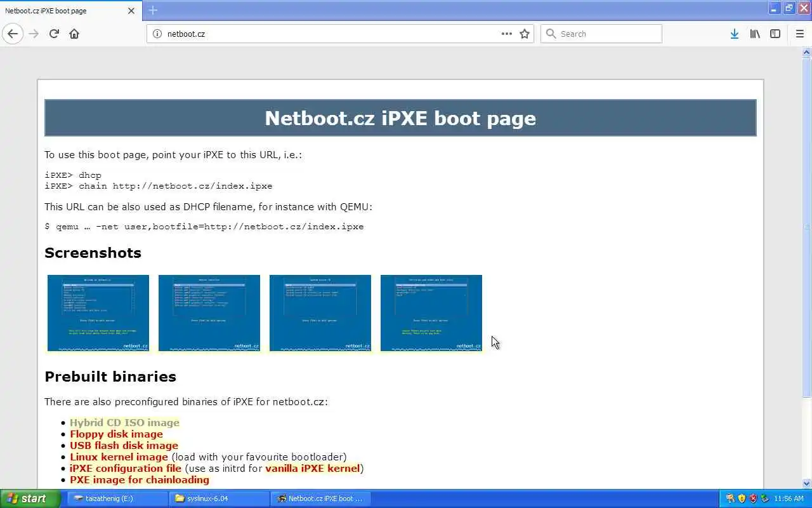Click the forward navigation arrow
Screen dimensions: 812x508
pos(34,34)
